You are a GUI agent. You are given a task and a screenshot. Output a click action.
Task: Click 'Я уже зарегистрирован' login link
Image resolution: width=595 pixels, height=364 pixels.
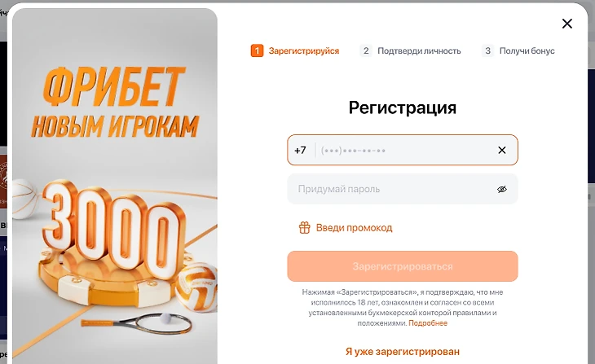tap(402, 352)
